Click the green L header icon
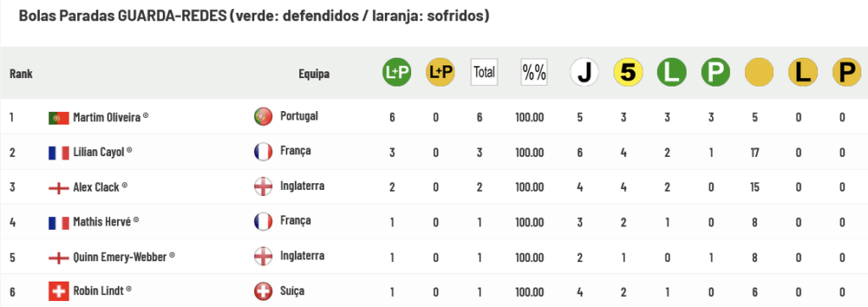The width and height of the screenshot is (868, 307). tap(671, 73)
